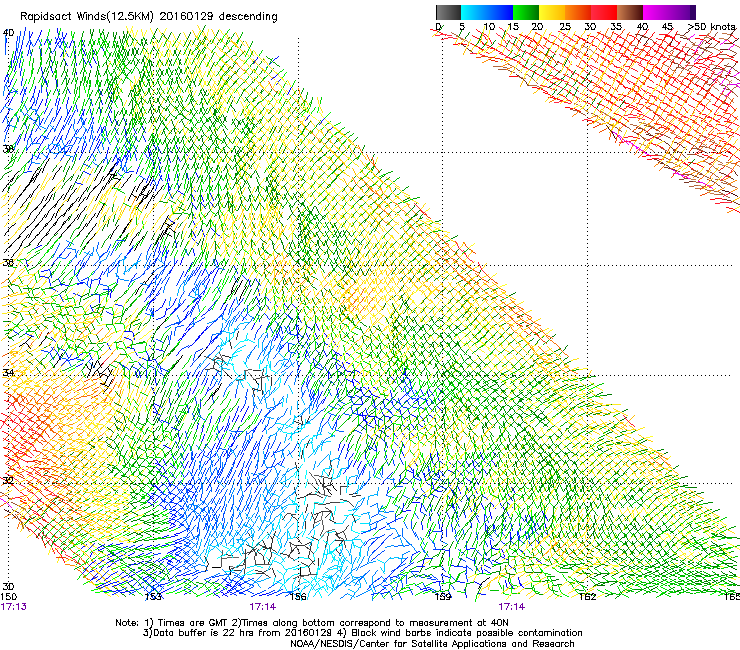Click the red 30-35 knots legend segment
Screen dimensions: 740x650
[x=604, y=12]
